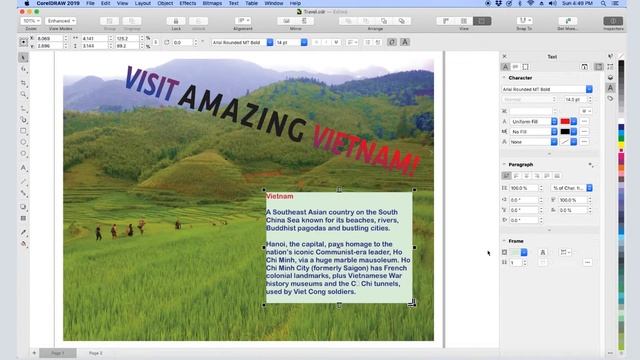The image size is (640, 360).
Task: Set paragraph alignment to left
Action: [516, 176]
